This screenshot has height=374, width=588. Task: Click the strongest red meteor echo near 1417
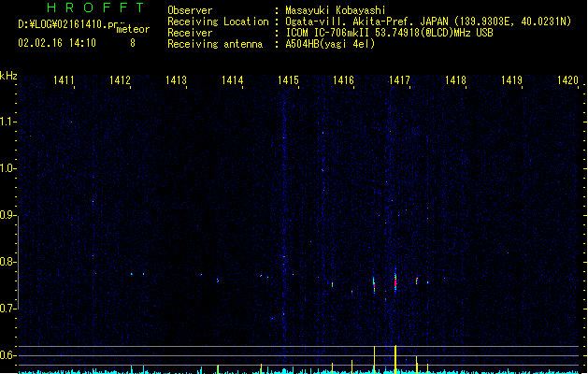coord(395,281)
